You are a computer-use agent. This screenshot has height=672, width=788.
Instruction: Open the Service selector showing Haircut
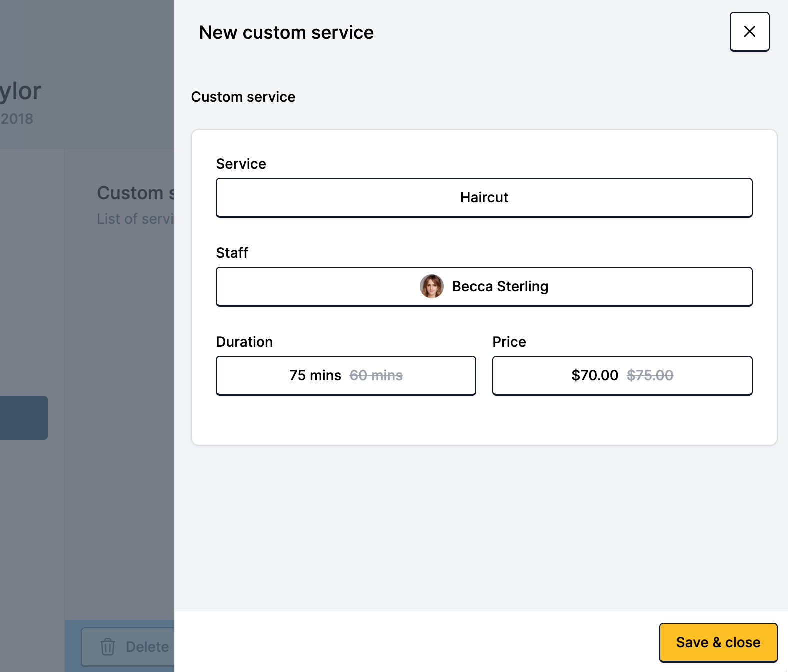[x=484, y=197]
